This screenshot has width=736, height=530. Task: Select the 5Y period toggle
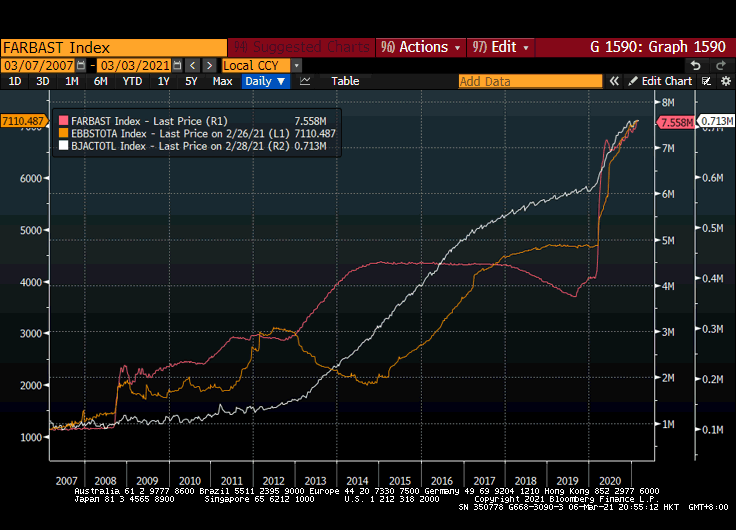click(x=190, y=81)
